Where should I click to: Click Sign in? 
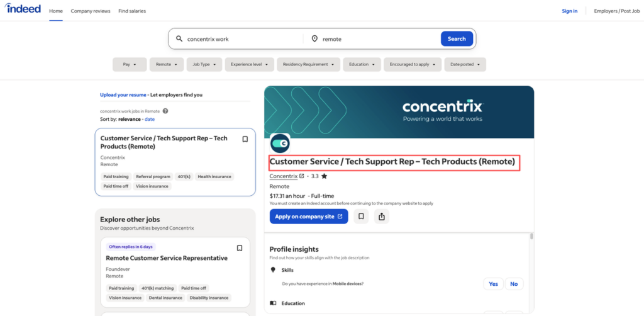click(x=570, y=11)
